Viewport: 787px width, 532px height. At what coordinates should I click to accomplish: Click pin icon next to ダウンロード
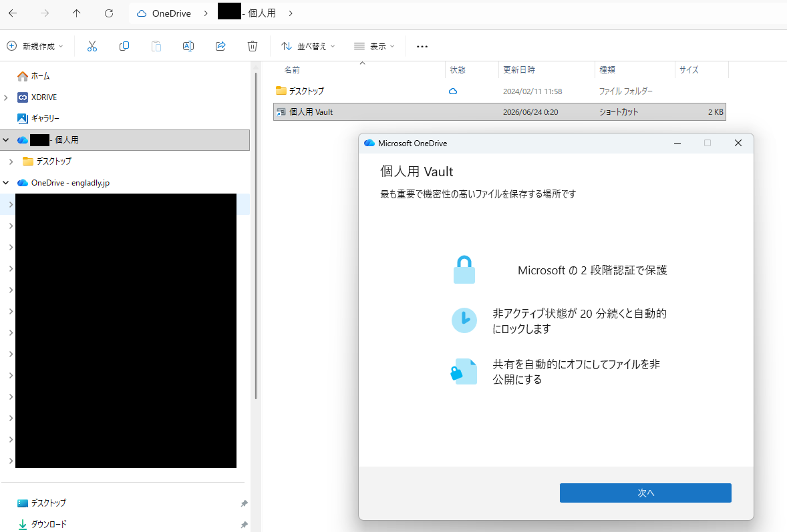tap(244, 525)
